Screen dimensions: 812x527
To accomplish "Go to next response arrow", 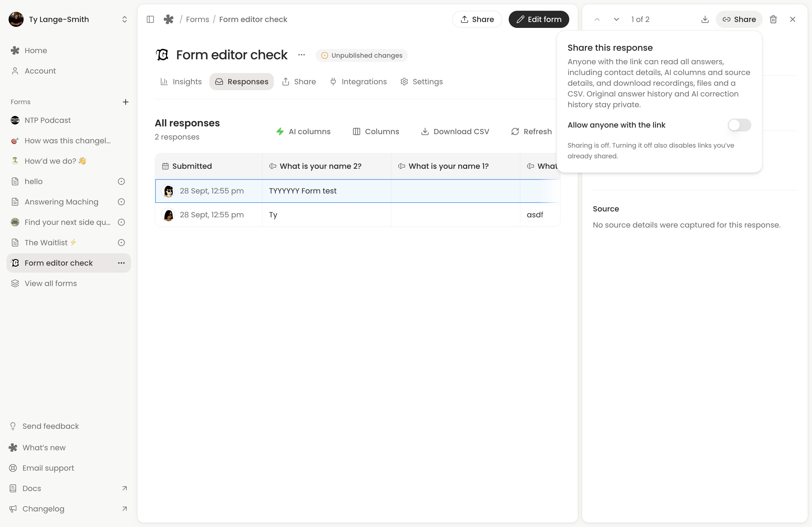I will (x=616, y=19).
